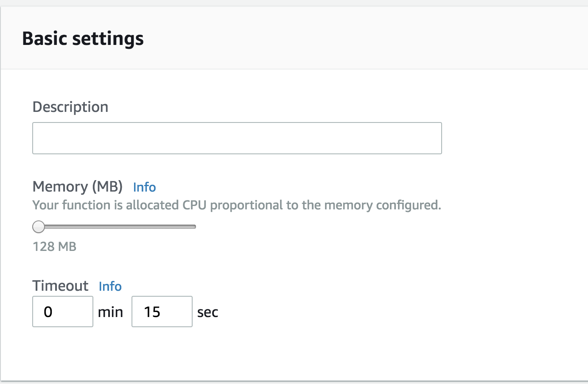This screenshot has height=384, width=588.
Task: Click the CPU proportional to memory help text
Action: 236,205
